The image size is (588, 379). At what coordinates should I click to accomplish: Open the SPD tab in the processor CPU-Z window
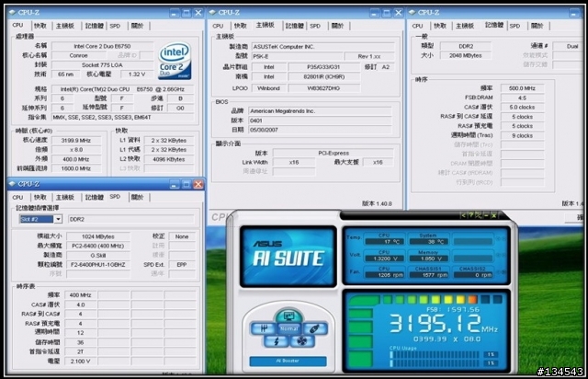(115, 26)
